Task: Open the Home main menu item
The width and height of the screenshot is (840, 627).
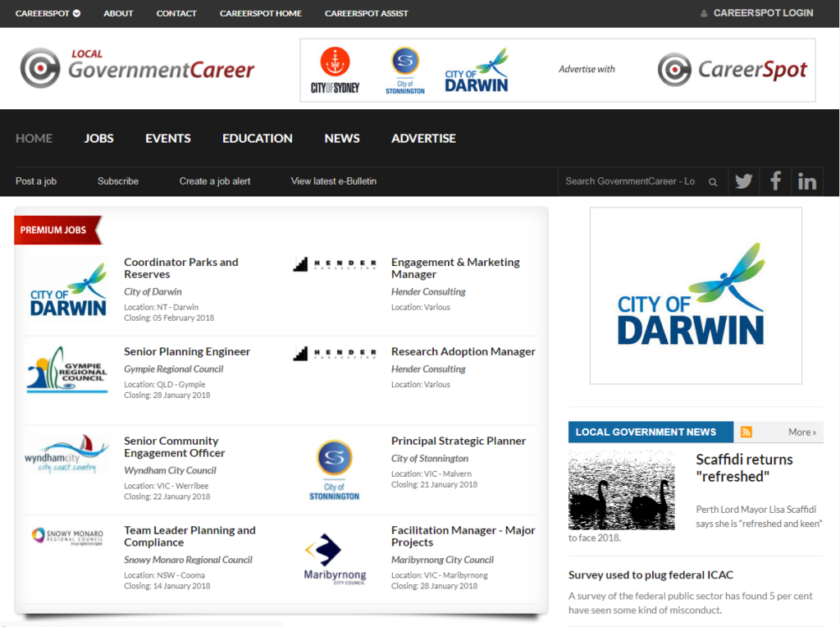Action: click(x=34, y=138)
